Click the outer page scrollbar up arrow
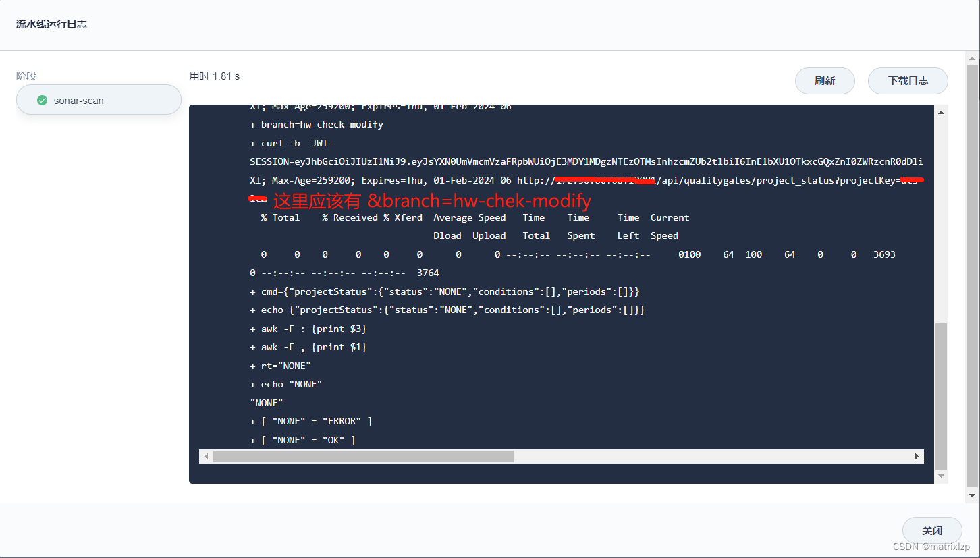 click(x=972, y=58)
